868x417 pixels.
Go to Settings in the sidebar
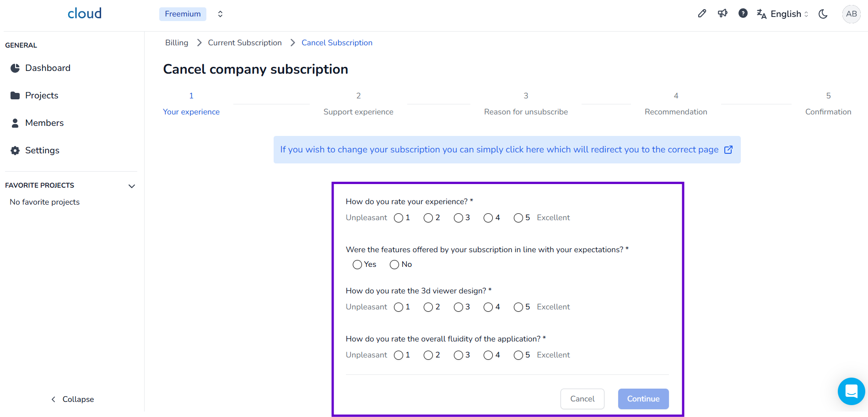[x=42, y=151]
